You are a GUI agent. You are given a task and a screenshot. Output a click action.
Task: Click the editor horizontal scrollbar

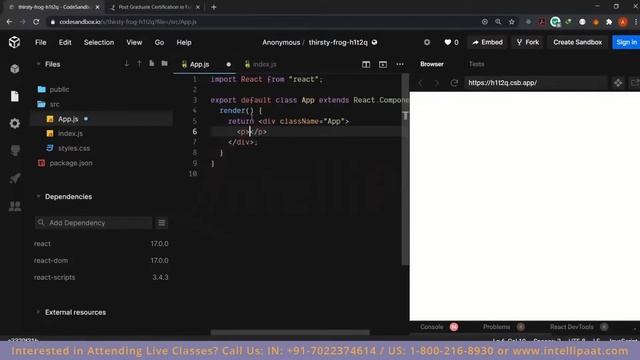pyautogui.click(x=290, y=333)
